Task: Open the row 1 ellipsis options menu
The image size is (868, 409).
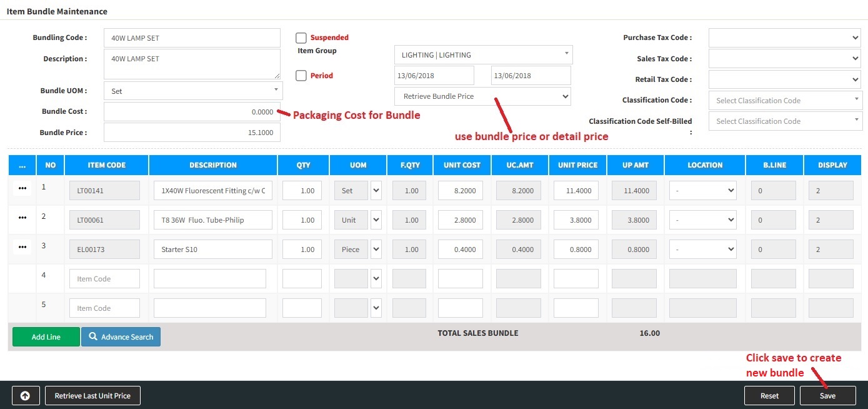Action: click(x=22, y=190)
